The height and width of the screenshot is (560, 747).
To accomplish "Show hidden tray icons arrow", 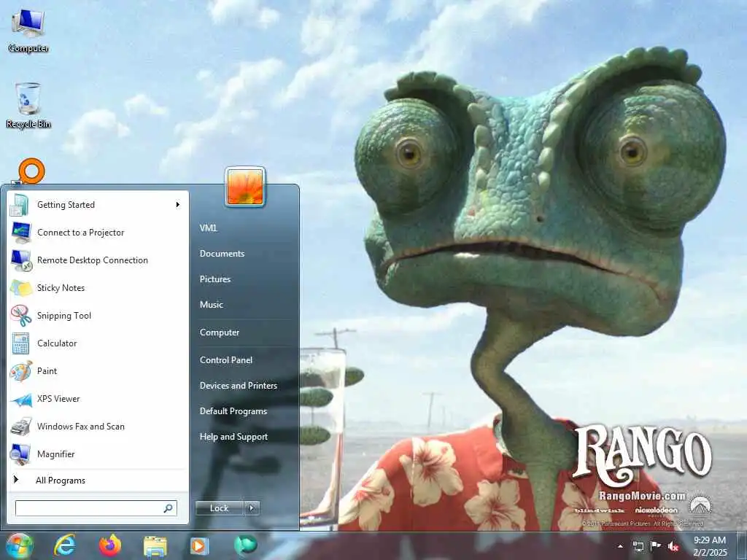I will click(x=620, y=547).
